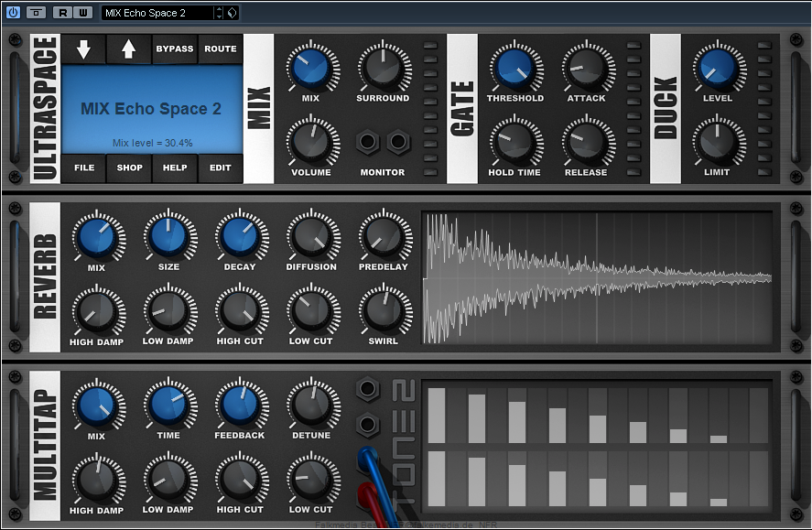This screenshot has height=530, width=812.
Task: Click the Reverb SIZE knob
Action: 169,236
